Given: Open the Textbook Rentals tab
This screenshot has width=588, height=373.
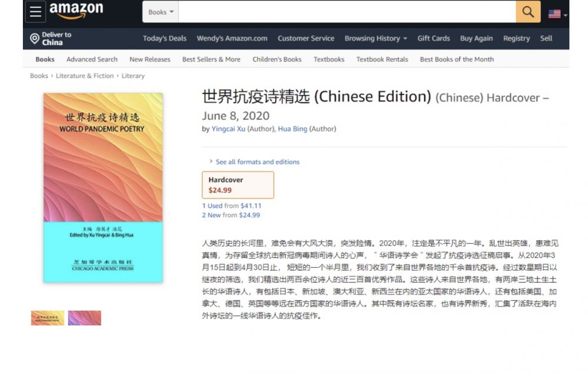Looking at the screenshot, I should click(x=382, y=59).
